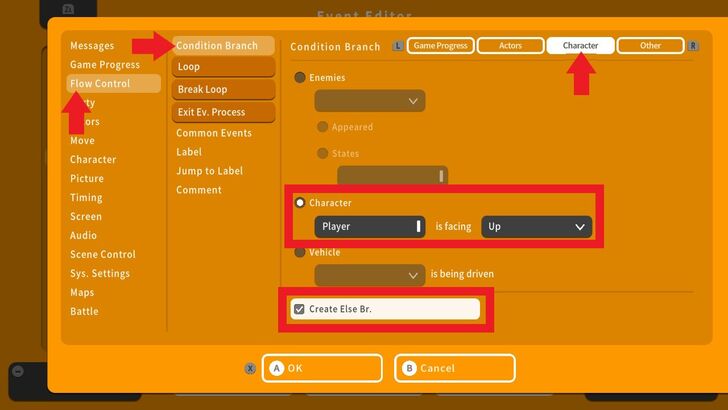Viewport: 728px width, 410px height.
Task: Switch to the Game Progress tab
Action: coord(440,46)
